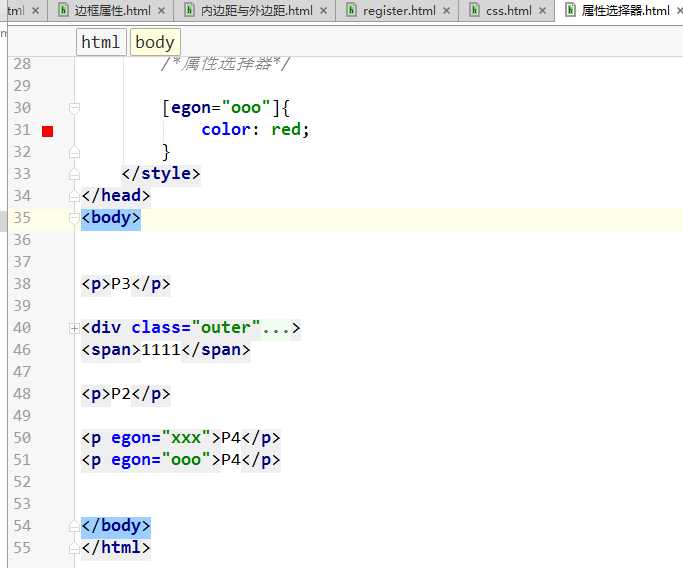Click line number 51 in the gutter

[22, 460]
